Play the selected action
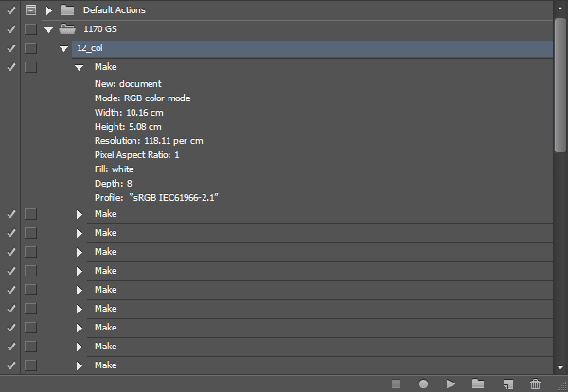 tap(452, 383)
